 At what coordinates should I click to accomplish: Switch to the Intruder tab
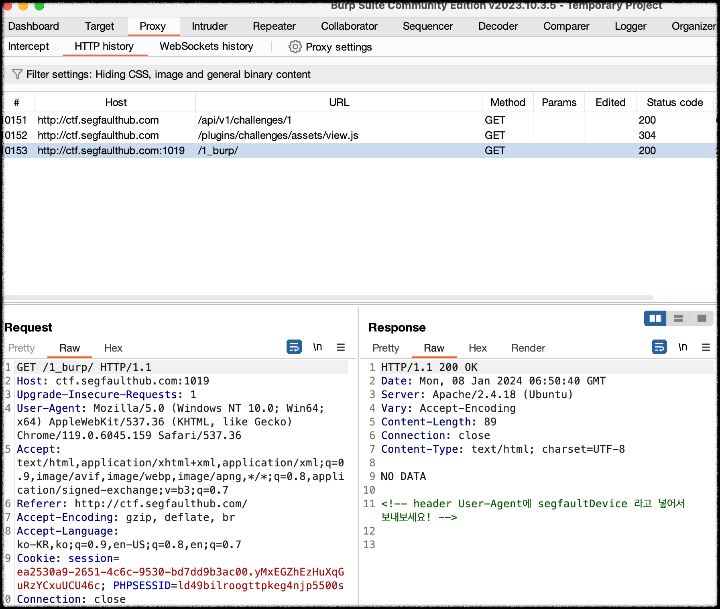click(209, 26)
